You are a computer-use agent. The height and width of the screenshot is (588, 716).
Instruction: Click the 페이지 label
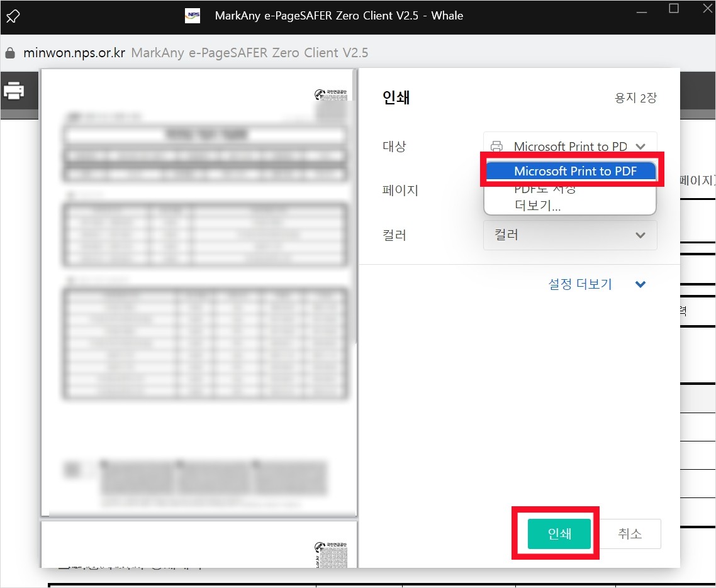click(400, 190)
